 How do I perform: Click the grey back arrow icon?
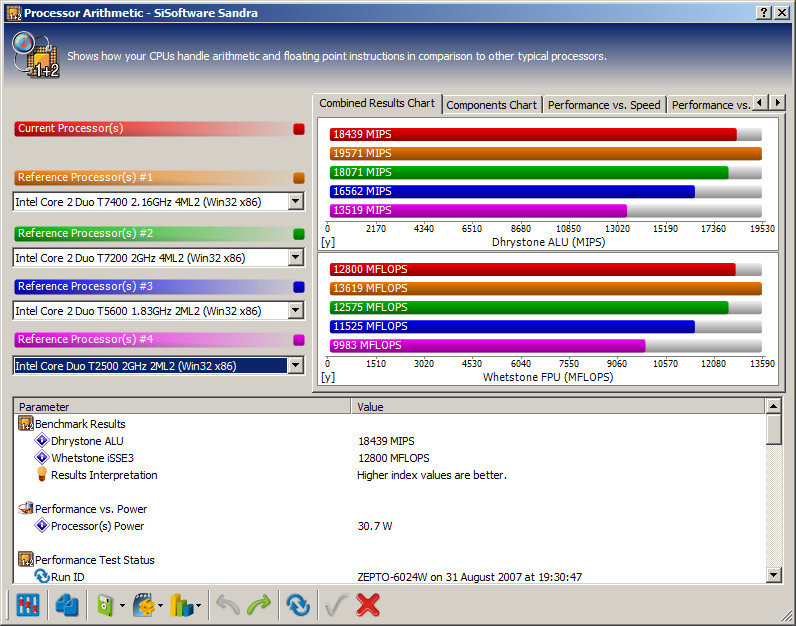[227, 605]
